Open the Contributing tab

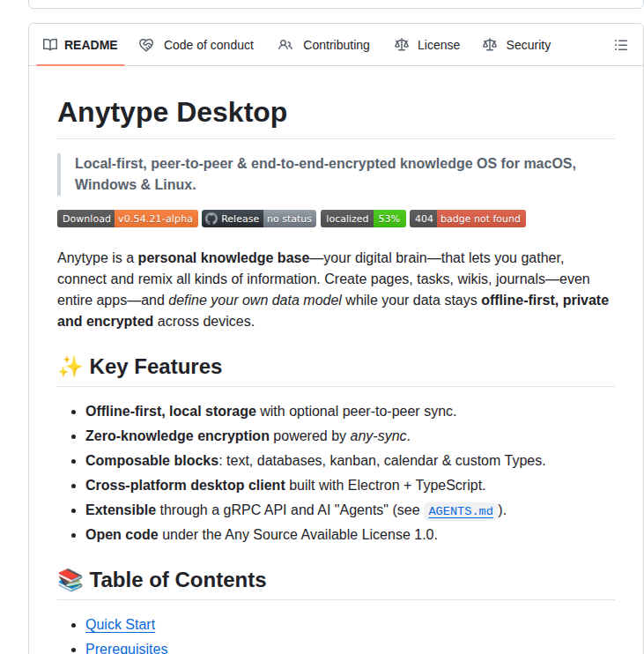(x=324, y=45)
